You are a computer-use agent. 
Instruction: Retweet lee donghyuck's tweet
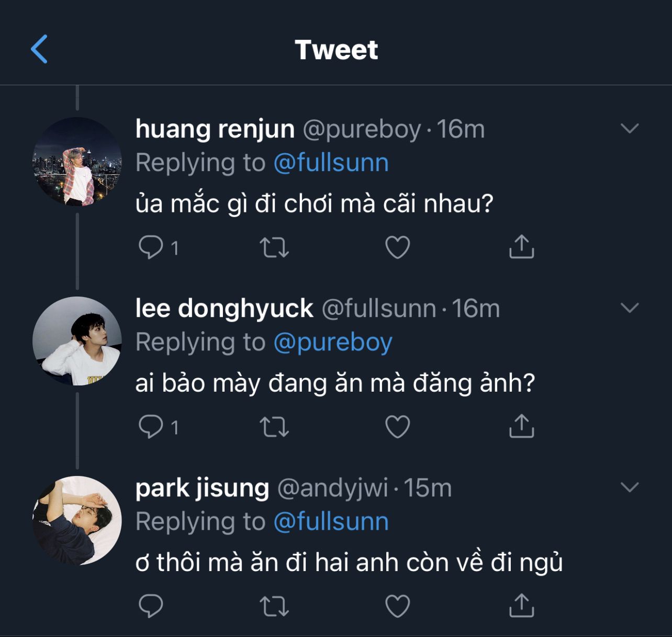274,427
